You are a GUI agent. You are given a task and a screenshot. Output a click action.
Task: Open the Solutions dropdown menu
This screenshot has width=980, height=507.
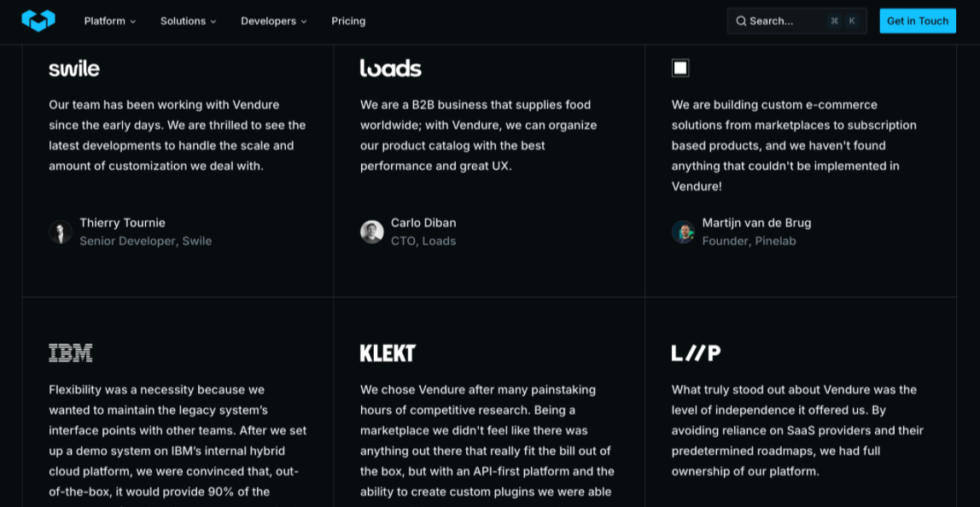[x=188, y=21]
